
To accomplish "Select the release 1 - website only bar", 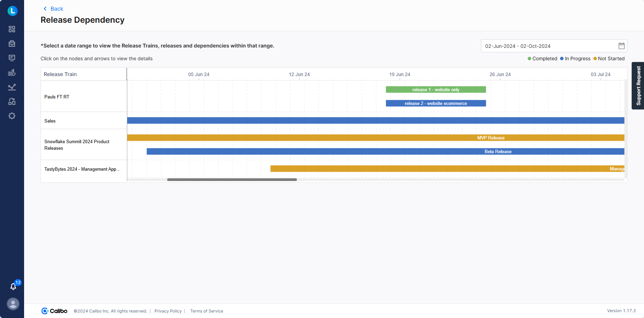I will 436,89.
